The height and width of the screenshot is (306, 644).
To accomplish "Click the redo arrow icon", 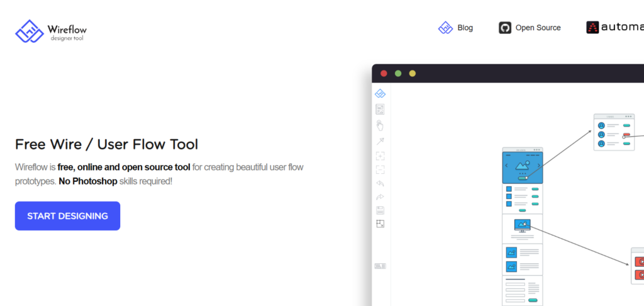I will point(380,197).
